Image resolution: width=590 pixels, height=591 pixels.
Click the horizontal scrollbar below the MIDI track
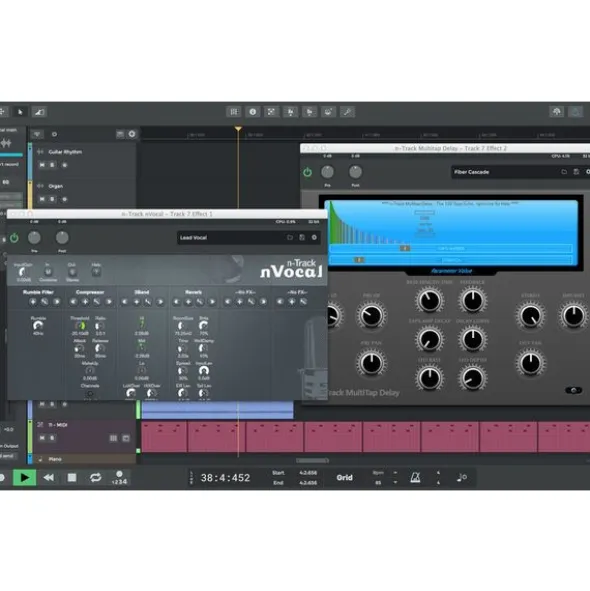coord(312,461)
